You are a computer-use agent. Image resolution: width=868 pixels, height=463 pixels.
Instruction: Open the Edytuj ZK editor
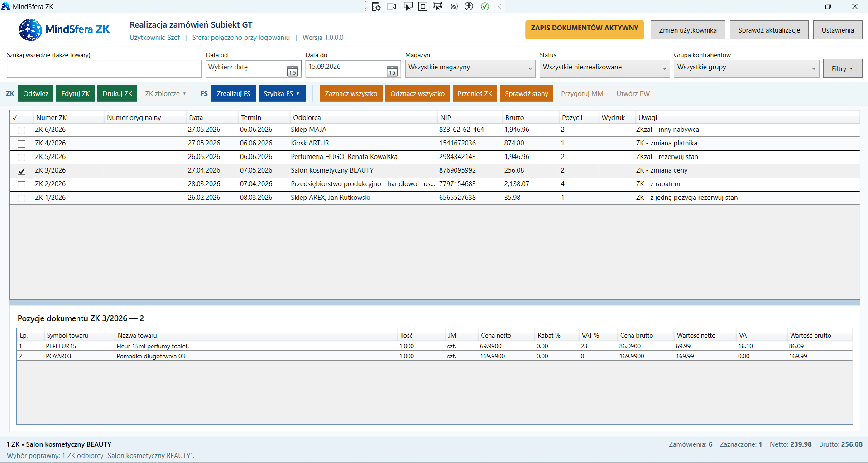click(76, 94)
